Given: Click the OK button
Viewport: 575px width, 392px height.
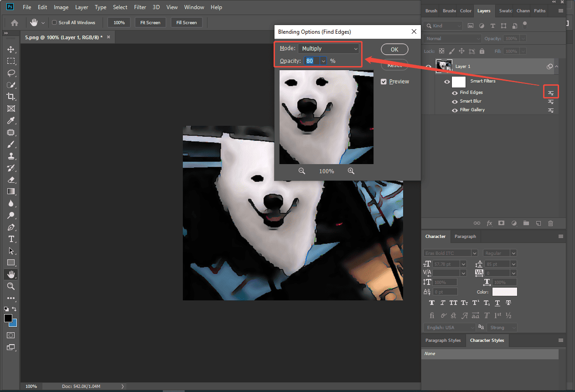Looking at the screenshot, I should pos(394,49).
